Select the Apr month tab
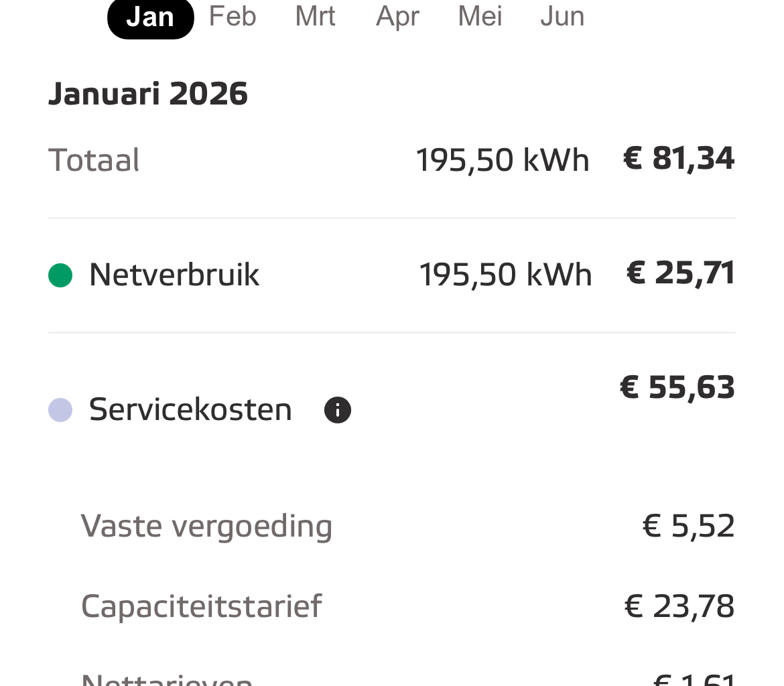This screenshot has height=686, width=784. point(397,16)
